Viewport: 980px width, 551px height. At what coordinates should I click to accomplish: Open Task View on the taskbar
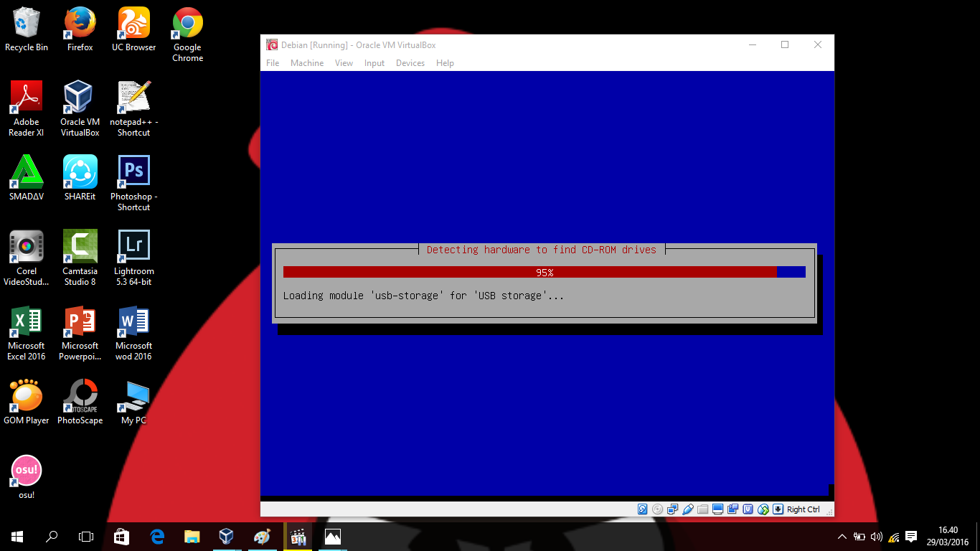pos(86,537)
